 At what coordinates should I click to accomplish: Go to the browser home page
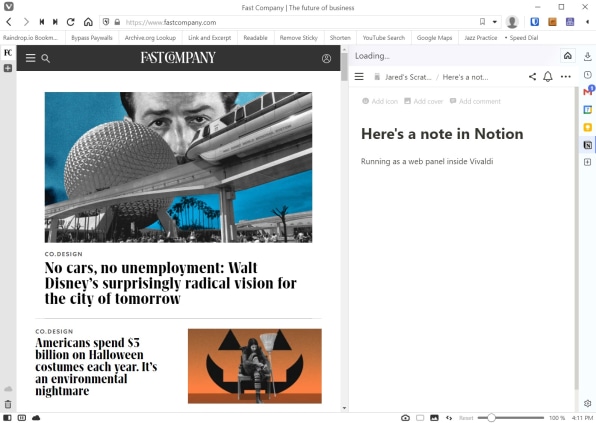click(x=88, y=22)
